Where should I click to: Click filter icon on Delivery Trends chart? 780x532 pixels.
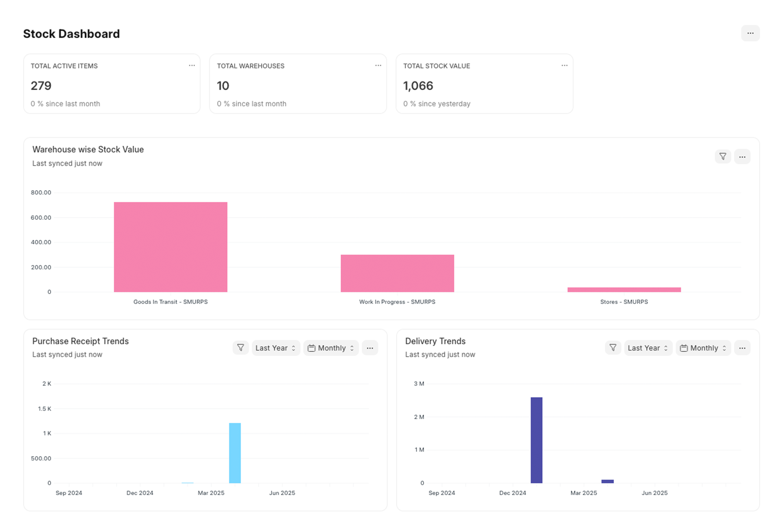tap(613, 348)
